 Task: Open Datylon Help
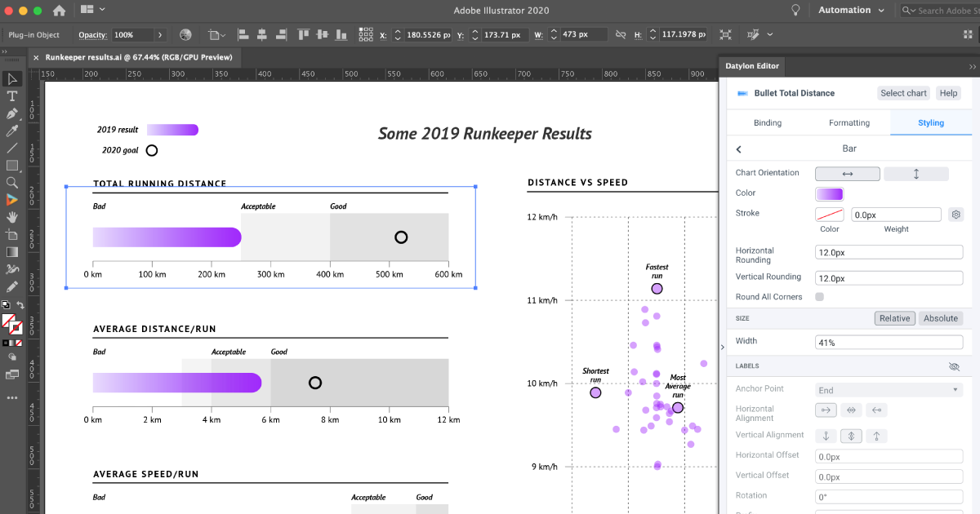coord(948,93)
